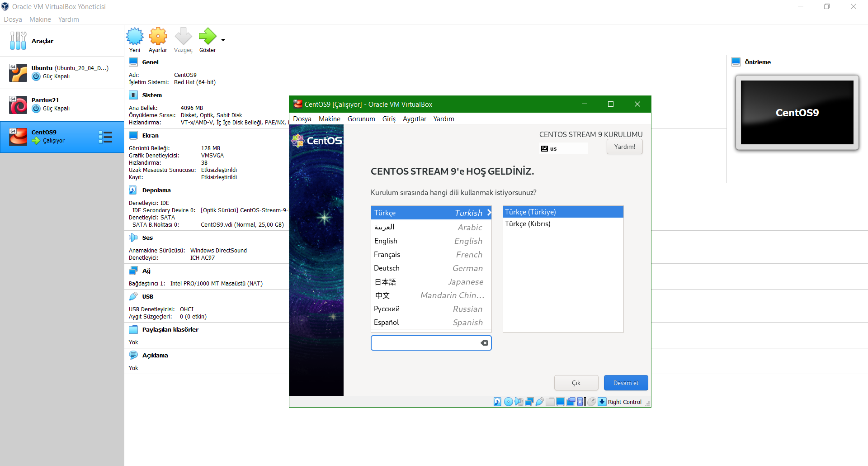868x466 pixels.
Task: Select Türkçe Turkish language row
Action: tap(431, 213)
